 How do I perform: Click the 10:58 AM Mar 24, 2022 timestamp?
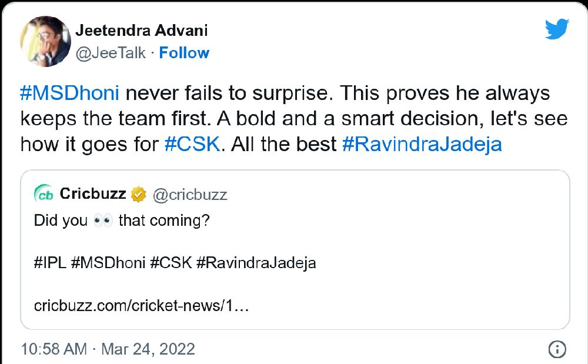pos(108,349)
